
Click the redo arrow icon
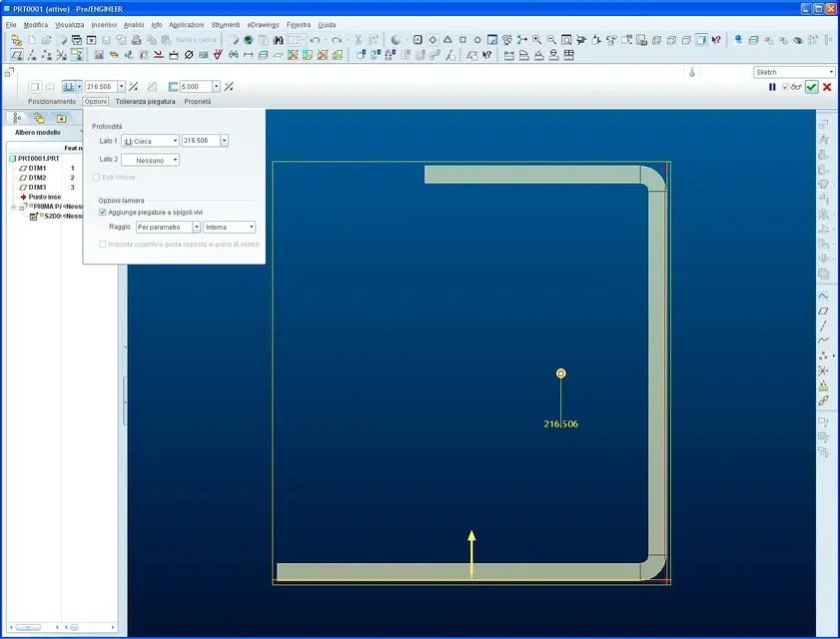pos(337,40)
